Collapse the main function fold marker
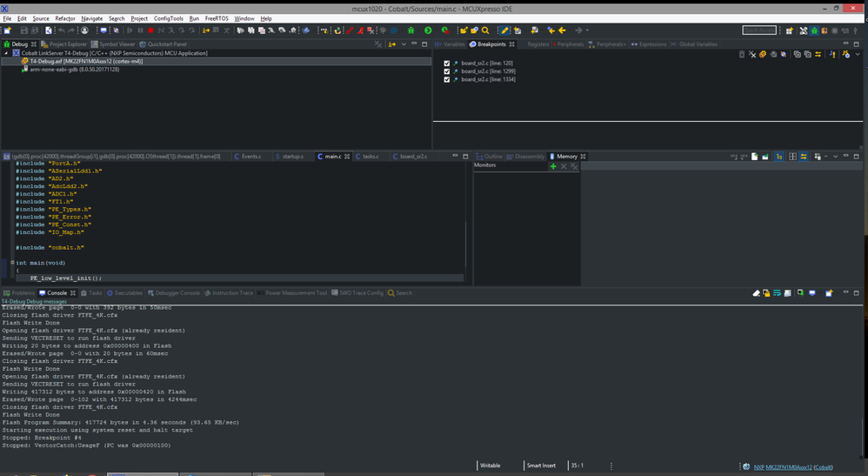 coord(12,263)
